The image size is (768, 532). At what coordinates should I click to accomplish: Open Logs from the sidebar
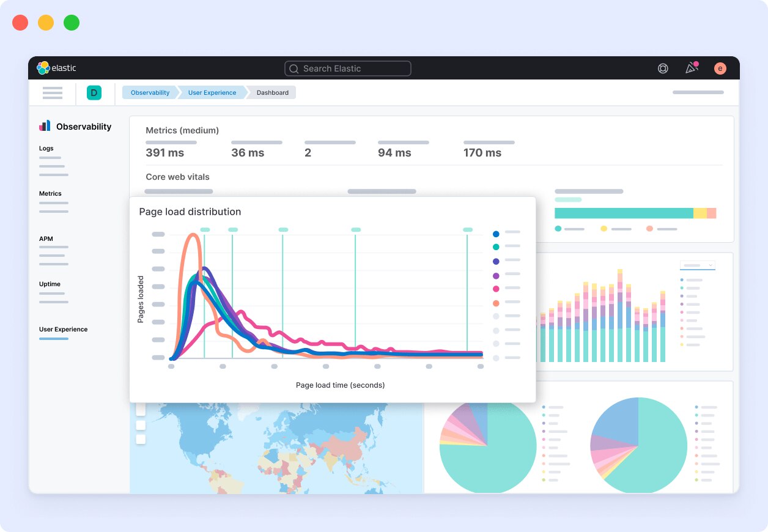45,148
